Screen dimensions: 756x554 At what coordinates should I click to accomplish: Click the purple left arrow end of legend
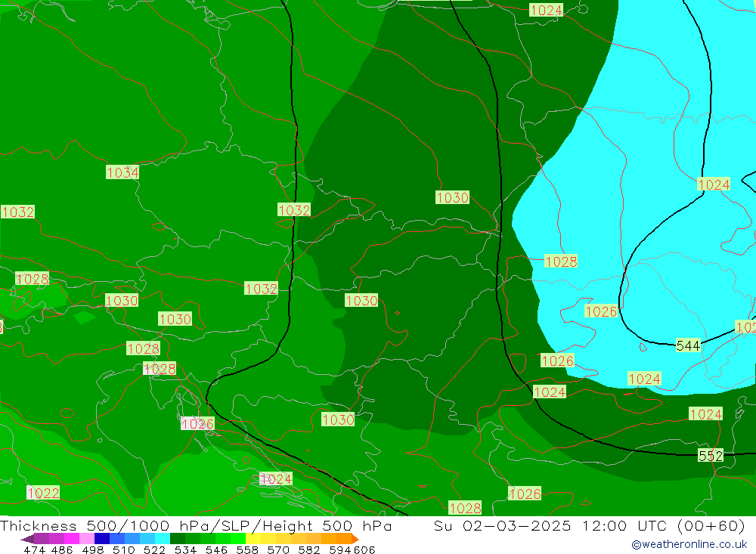click(27, 539)
